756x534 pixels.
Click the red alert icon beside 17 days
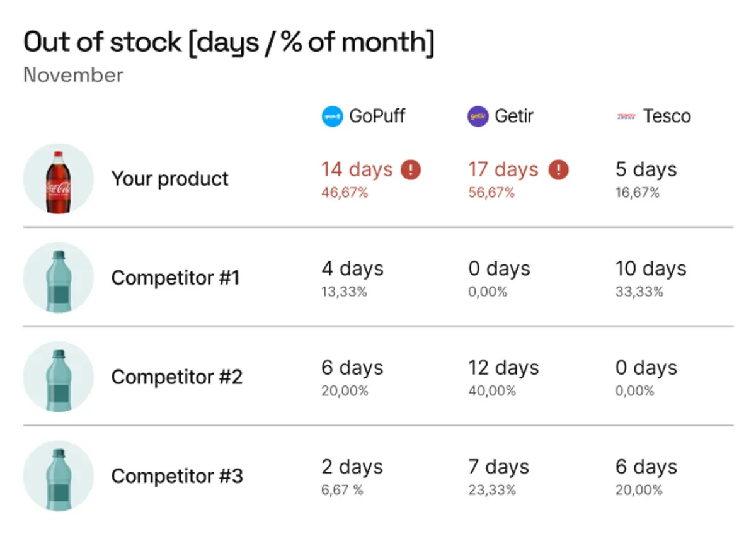[x=558, y=169]
